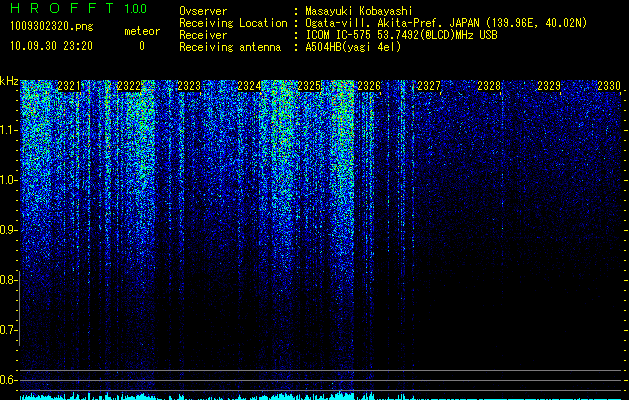629x400 pixels.
Task: Click the 0.6 kHz axis label
Action: click(8, 380)
